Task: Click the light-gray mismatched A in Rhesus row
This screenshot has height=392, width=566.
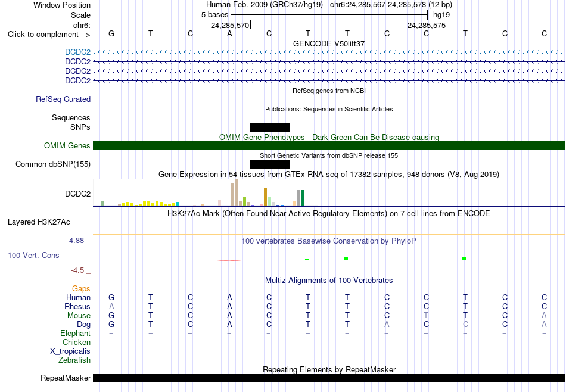Action: point(111,306)
